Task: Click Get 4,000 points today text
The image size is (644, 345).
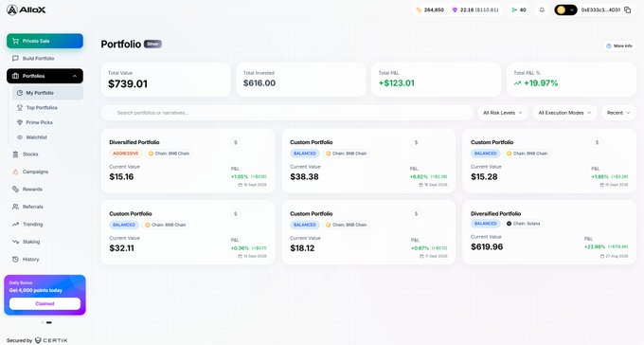Action: coord(36,290)
